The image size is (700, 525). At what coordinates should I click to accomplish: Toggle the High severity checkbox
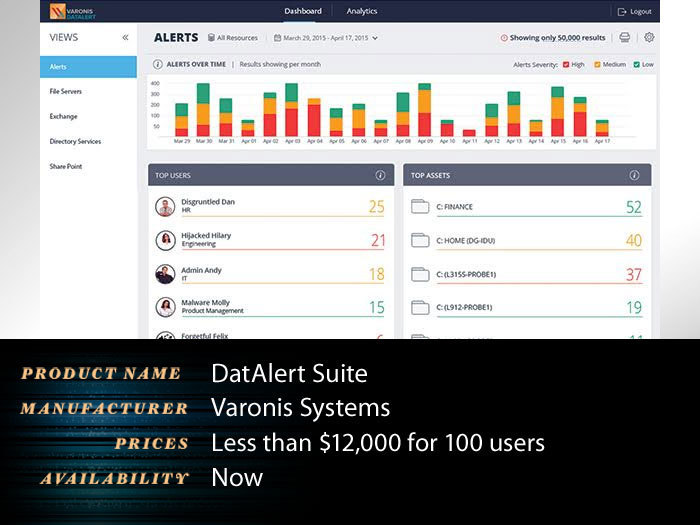pyautogui.click(x=566, y=65)
